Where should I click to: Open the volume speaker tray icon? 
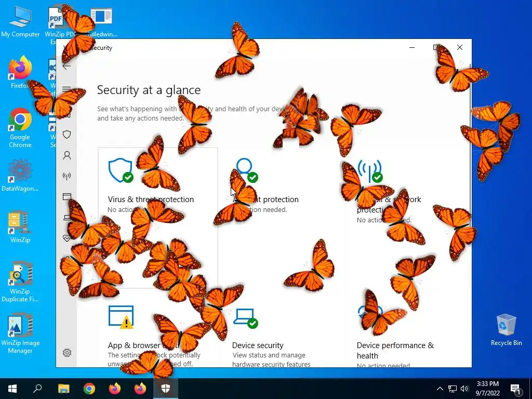tap(464, 389)
